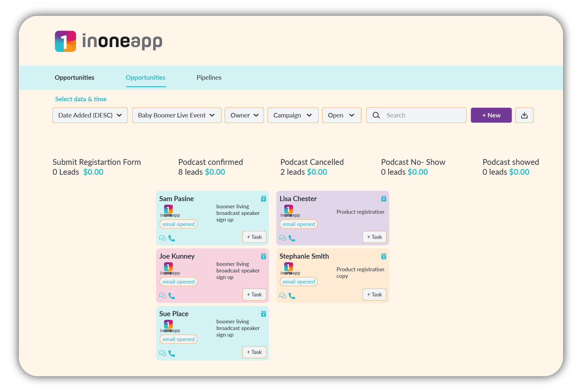Switch to the Pipelines tab
This screenshot has width=582, height=392.
pos(209,78)
